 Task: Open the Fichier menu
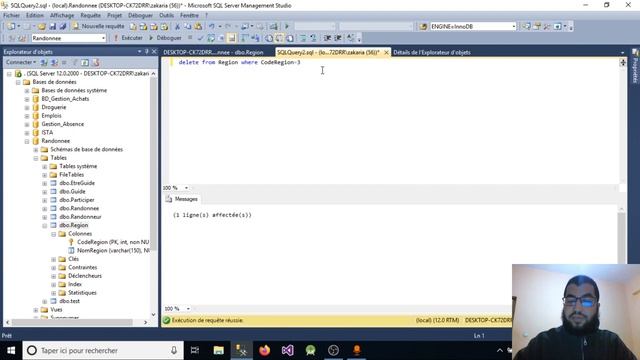pyautogui.click(x=11, y=15)
